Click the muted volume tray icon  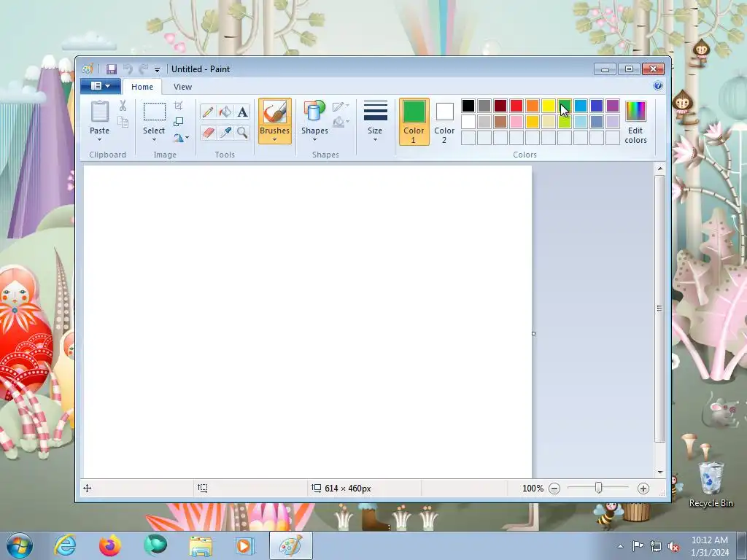[673, 547]
